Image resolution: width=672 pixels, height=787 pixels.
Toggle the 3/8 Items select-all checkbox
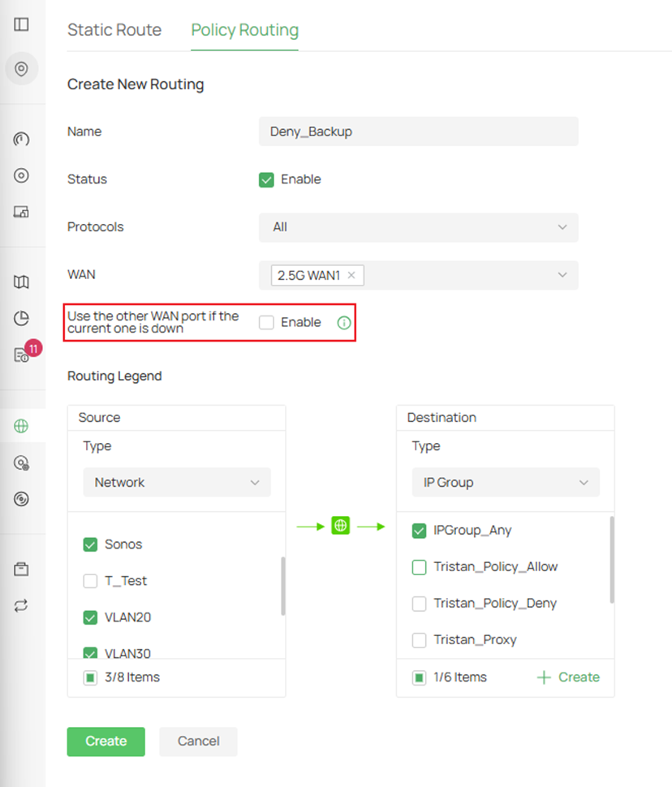(x=90, y=677)
